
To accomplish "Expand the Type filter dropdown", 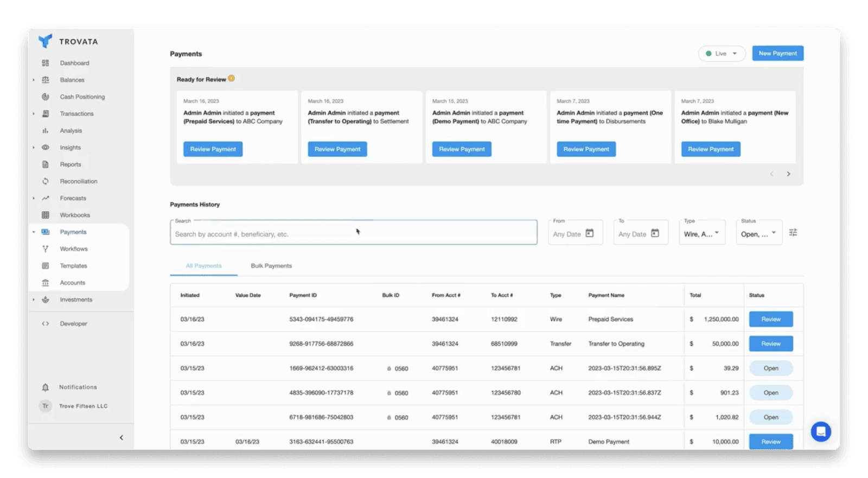I will tap(702, 234).
